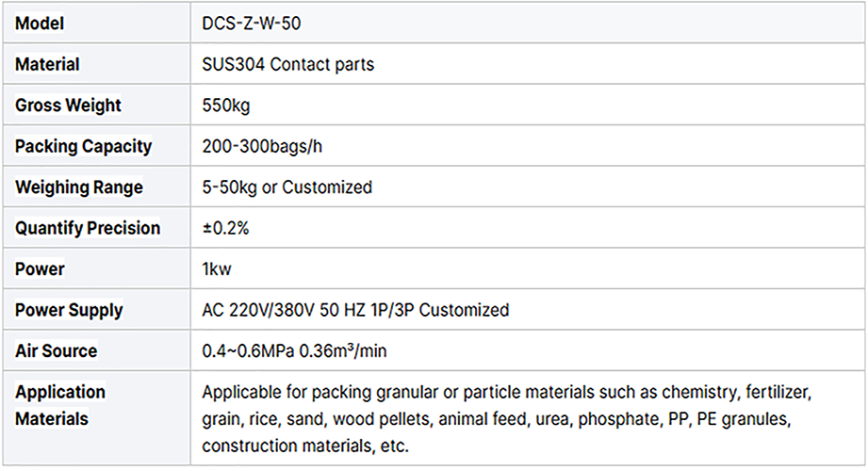Click the Material label cell
The width and height of the screenshot is (868, 471).
click(47, 65)
